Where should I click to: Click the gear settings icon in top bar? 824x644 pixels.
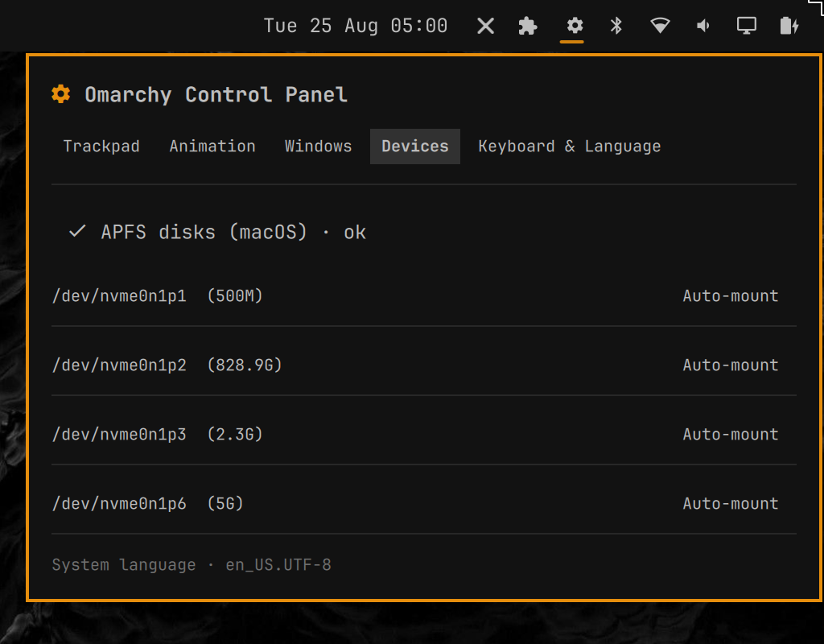click(575, 25)
